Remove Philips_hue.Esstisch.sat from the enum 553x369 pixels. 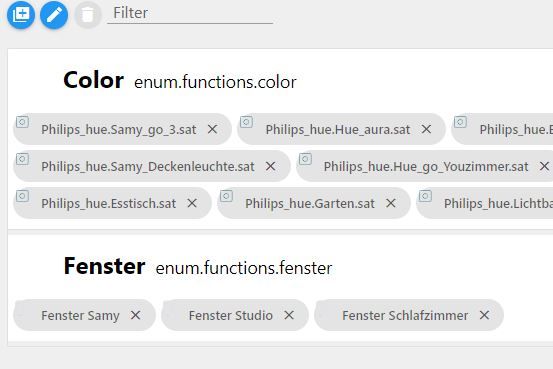[x=192, y=203]
